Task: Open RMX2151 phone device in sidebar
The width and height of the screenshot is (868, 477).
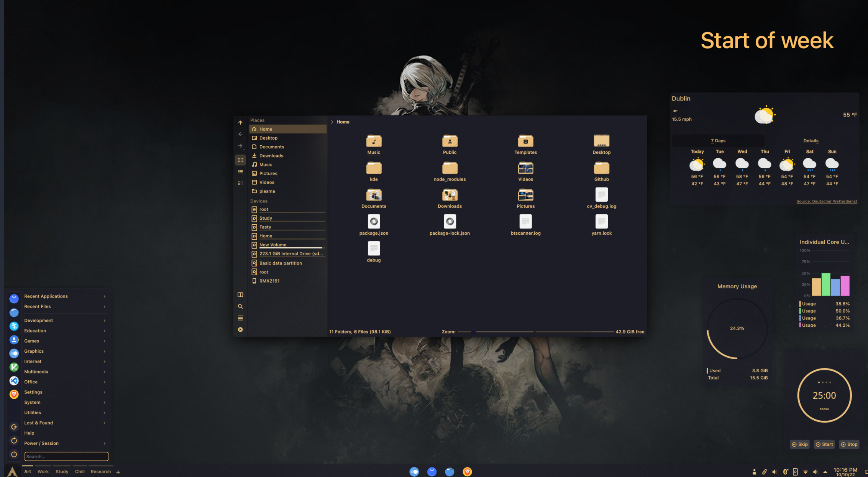Action: coord(288,281)
